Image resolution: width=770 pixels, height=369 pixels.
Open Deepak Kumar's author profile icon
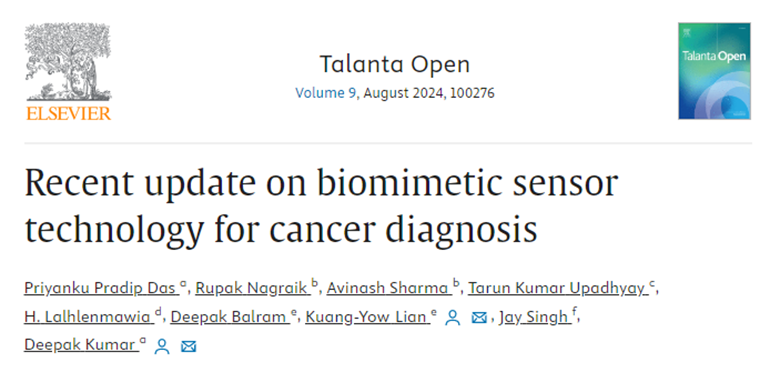pyautogui.click(x=161, y=346)
